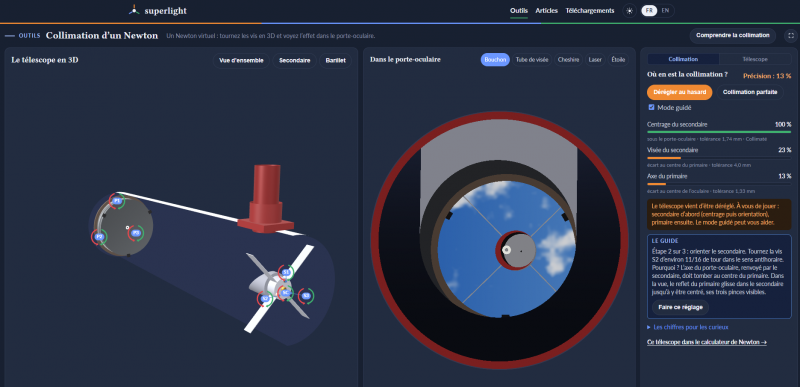The image size is (800, 387).
Task: Uncheck the Mode guidé checkbox
Action: click(x=651, y=108)
